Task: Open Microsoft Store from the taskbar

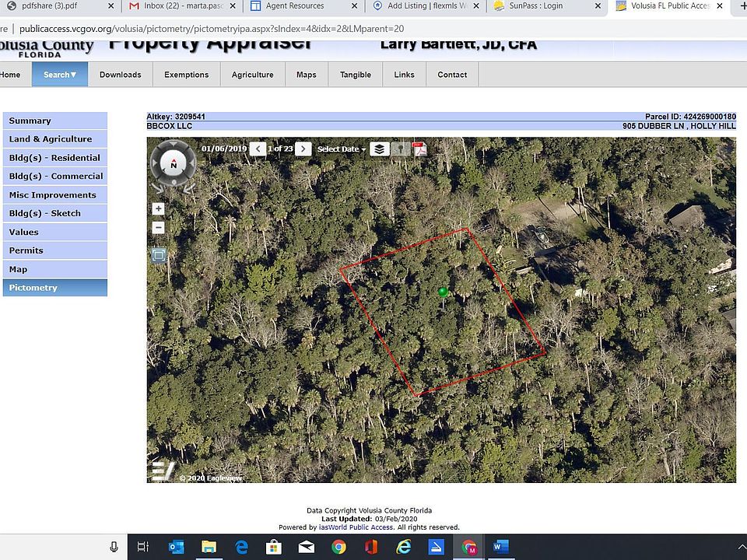Action: pos(273,547)
